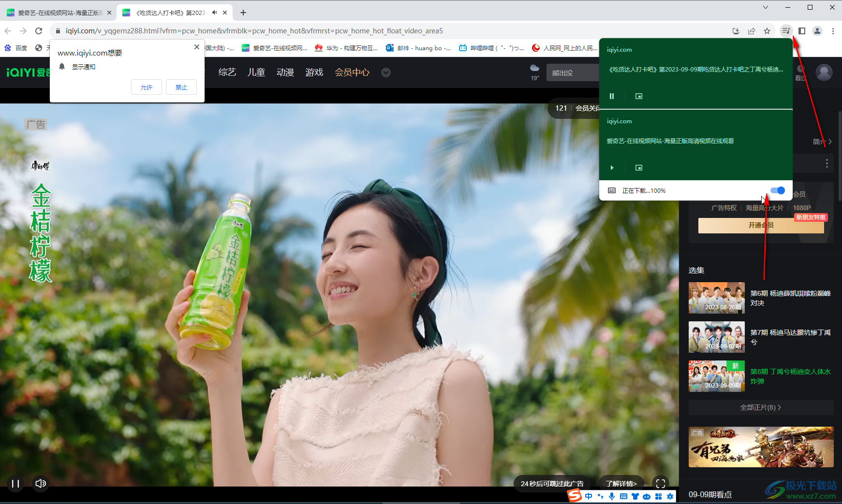Toggle the live caption switch off

point(778,190)
